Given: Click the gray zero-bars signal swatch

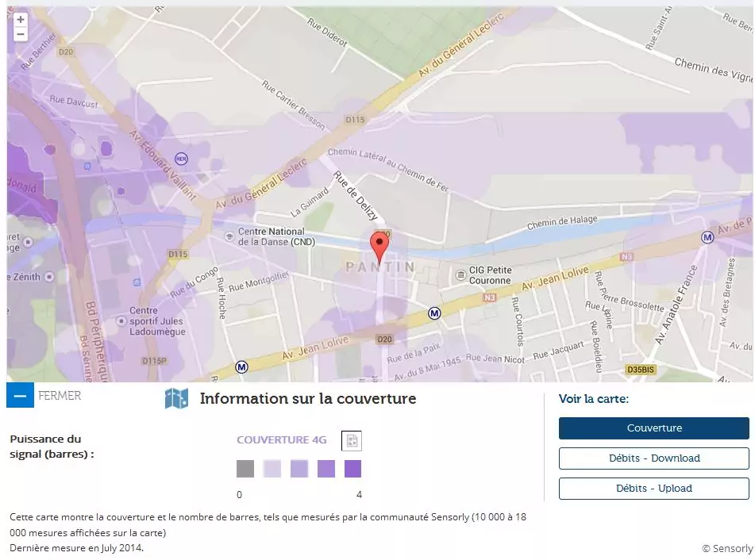Looking at the screenshot, I should [x=245, y=469].
